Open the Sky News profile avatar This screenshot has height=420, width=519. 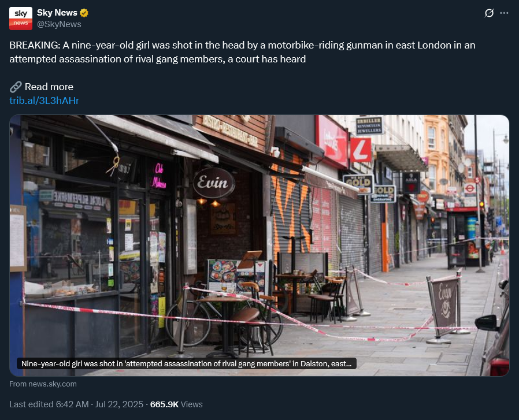point(21,18)
